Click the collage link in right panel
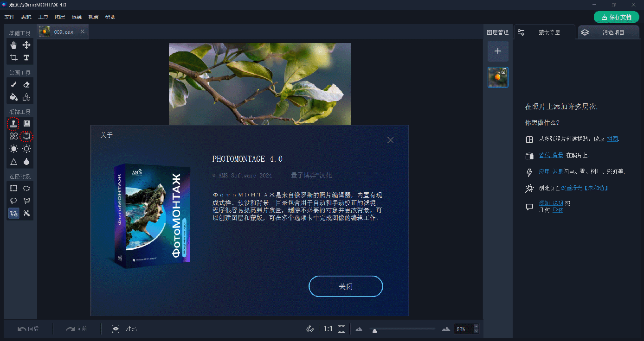644x341 pixels. [x=612, y=139]
